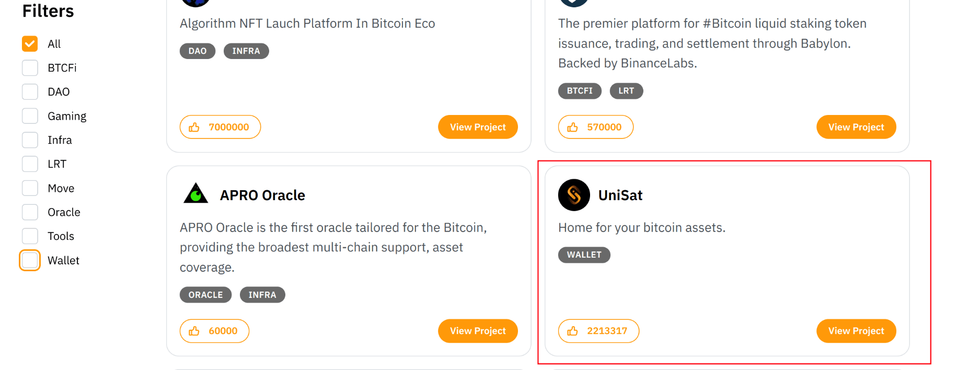980x370 pixels.
Task: Select the LRT tag beside BTCFI
Action: point(626,91)
